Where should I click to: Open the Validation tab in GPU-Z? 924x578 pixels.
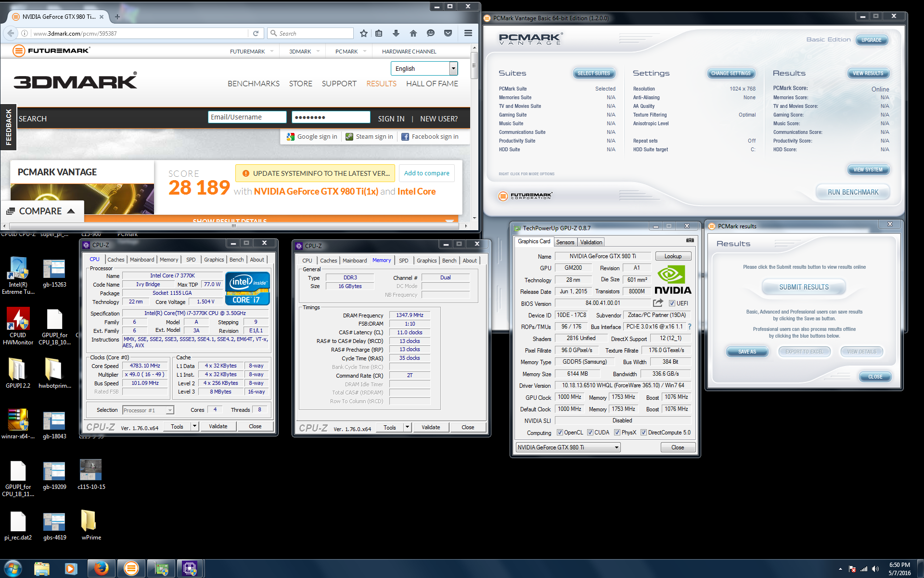[591, 242]
